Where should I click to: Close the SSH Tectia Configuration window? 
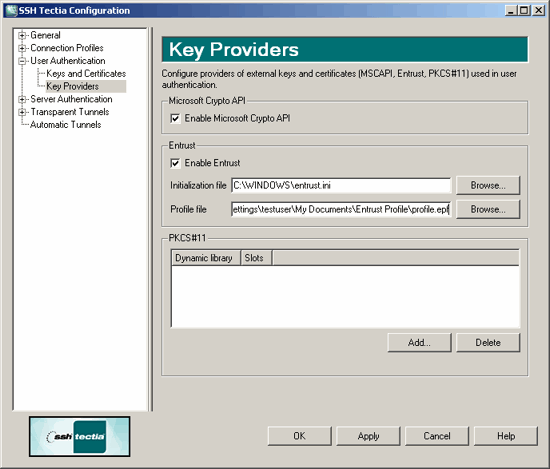[538, 11]
